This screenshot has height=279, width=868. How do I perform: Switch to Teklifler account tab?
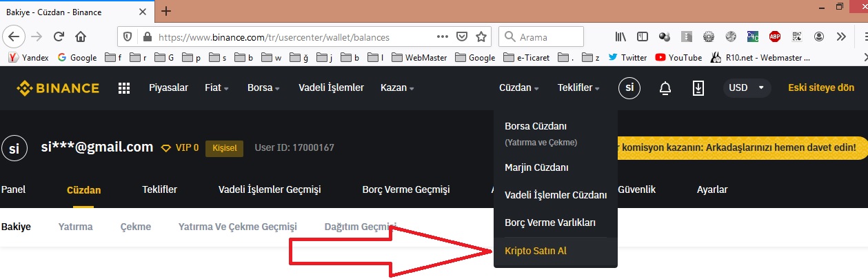point(159,189)
